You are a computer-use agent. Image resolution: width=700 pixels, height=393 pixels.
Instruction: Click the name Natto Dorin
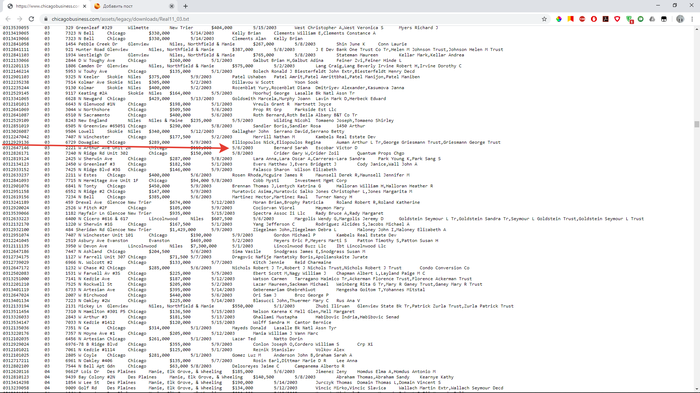tap(288, 339)
